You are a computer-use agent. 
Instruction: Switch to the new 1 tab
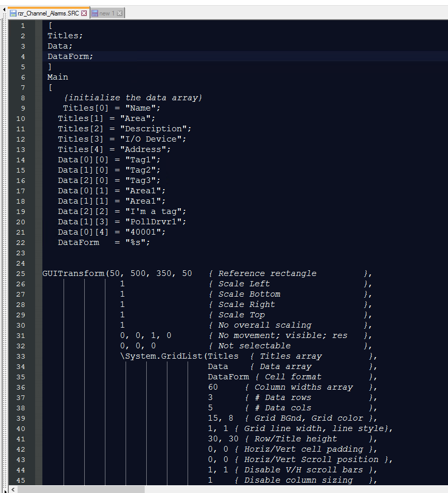coord(106,13)
